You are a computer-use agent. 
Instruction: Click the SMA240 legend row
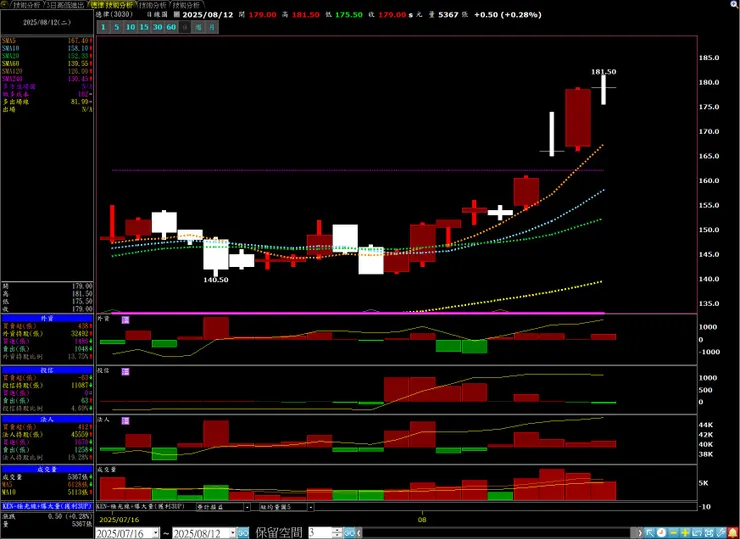(47, 78)
